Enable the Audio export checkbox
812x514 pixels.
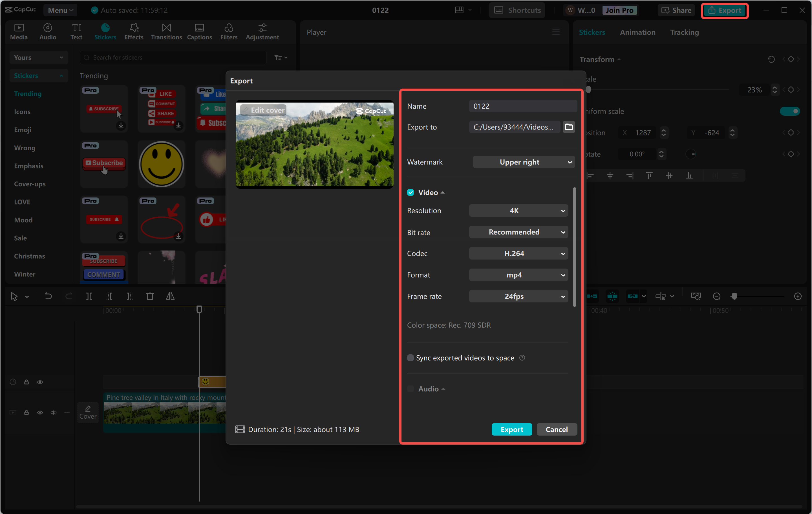click(x=411, y=389)
